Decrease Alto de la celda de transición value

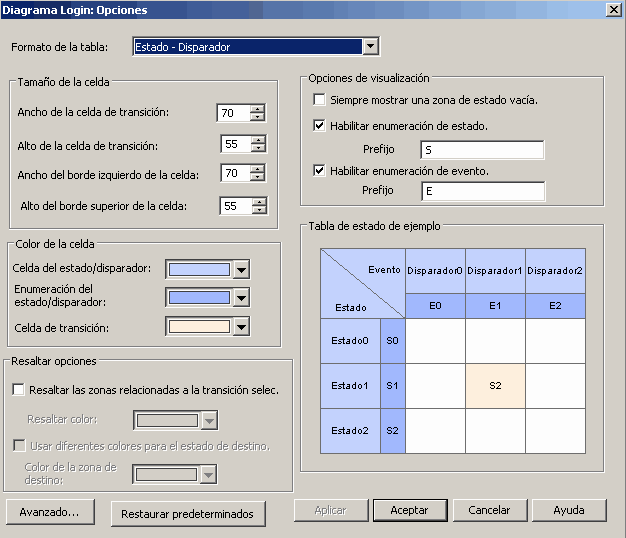tap(259, 148)
